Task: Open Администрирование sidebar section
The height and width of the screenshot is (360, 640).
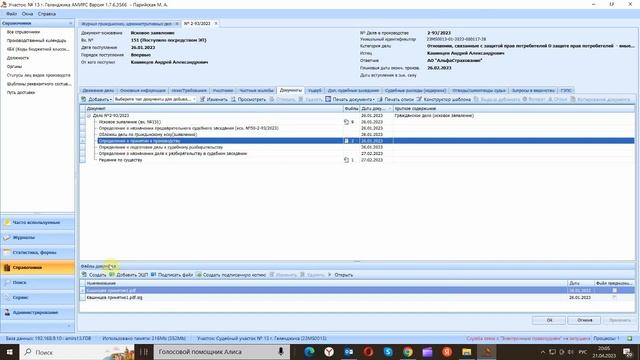Action: [x=38, y=313]
